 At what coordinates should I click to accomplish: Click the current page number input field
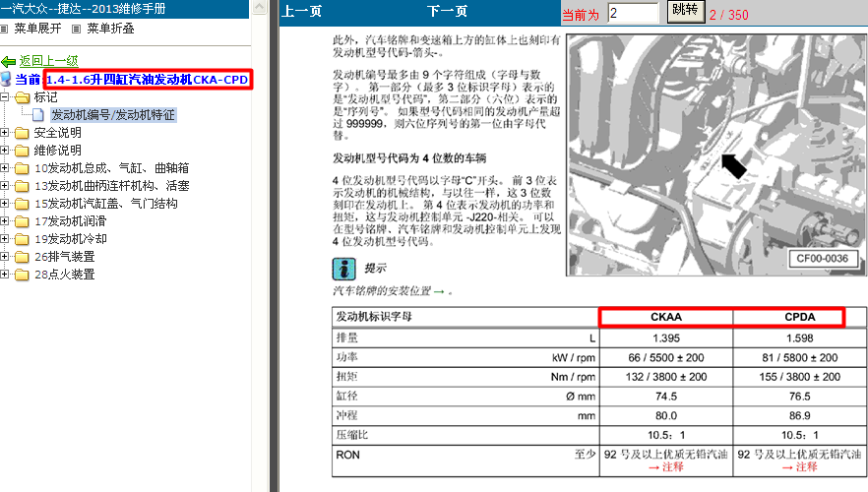tap(633, 13)
